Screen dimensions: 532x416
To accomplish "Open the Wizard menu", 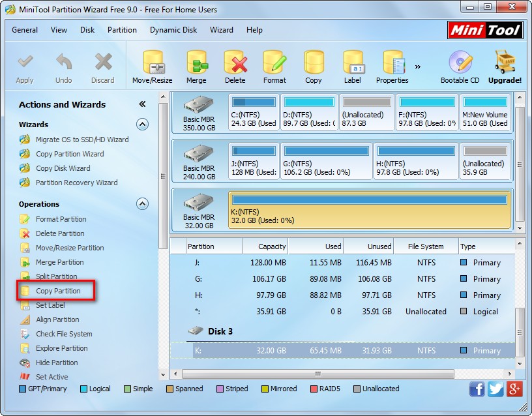I will [x=222, y=30].
